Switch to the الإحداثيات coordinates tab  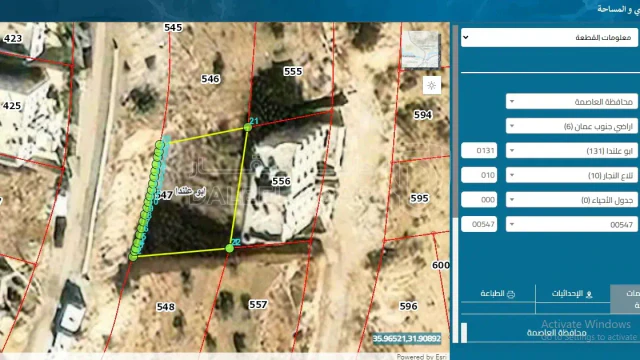point(572,293)
